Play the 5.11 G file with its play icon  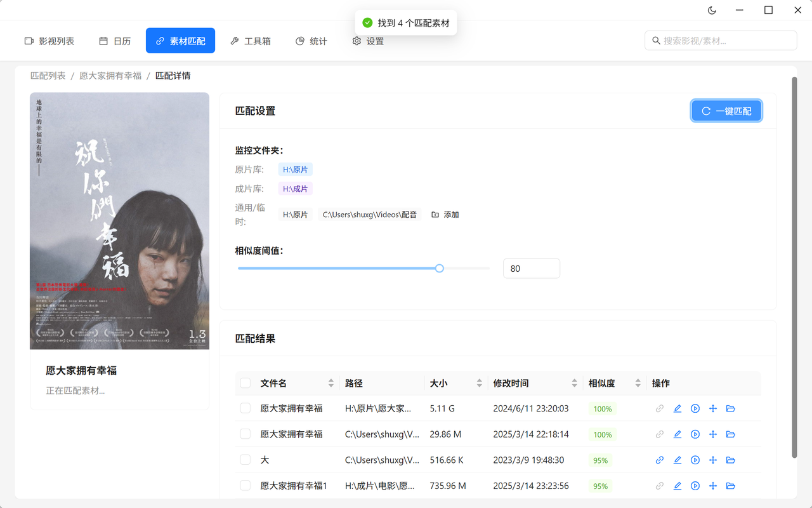695,408
